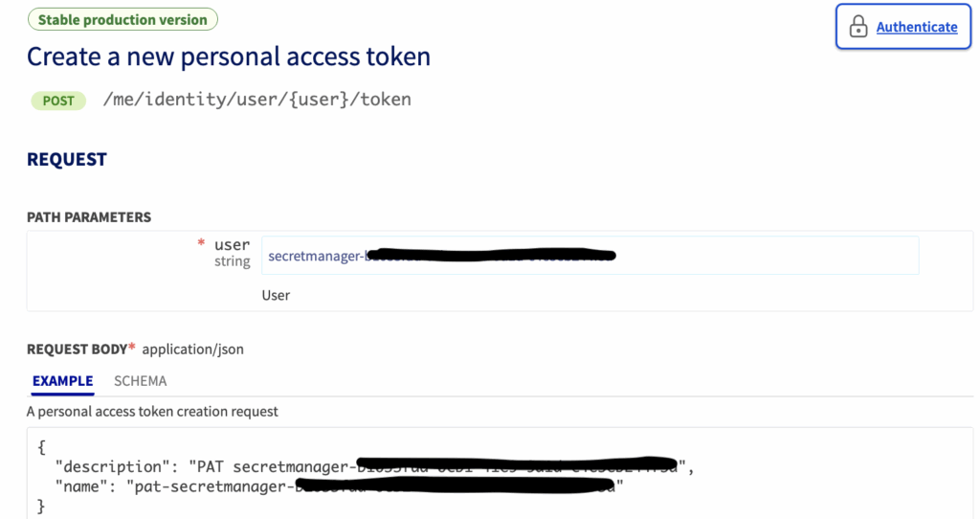Switch to the SCHEMA tab
Image resolution: width=980 pixels, height=519 pixels.
click(x=140, y=381)
